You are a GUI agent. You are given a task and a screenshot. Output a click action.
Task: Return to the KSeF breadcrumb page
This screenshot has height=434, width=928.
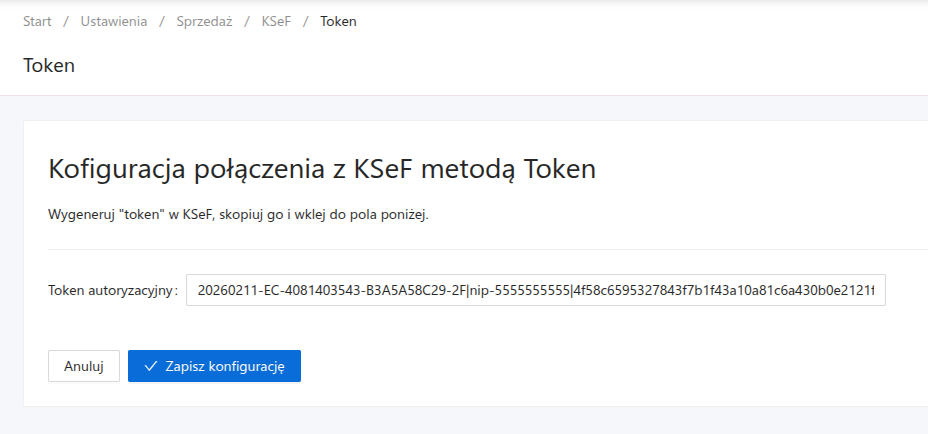(x=276, y=21)
